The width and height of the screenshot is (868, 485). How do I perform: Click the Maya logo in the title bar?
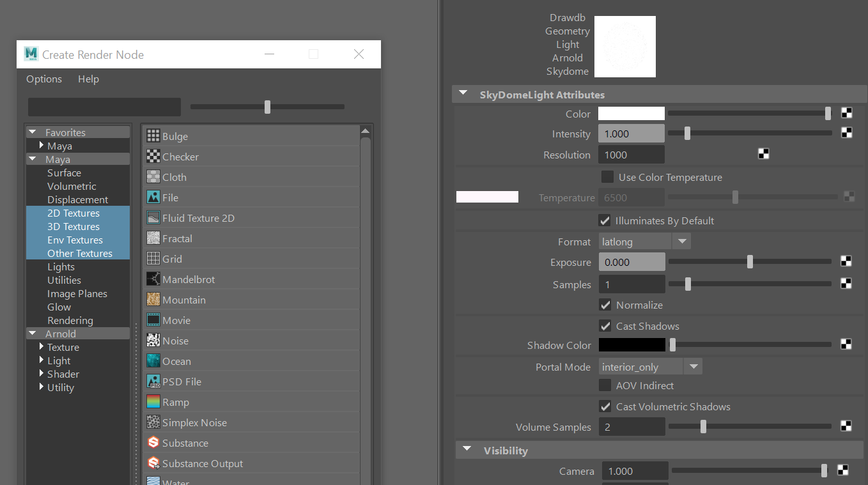pos(31,54)
